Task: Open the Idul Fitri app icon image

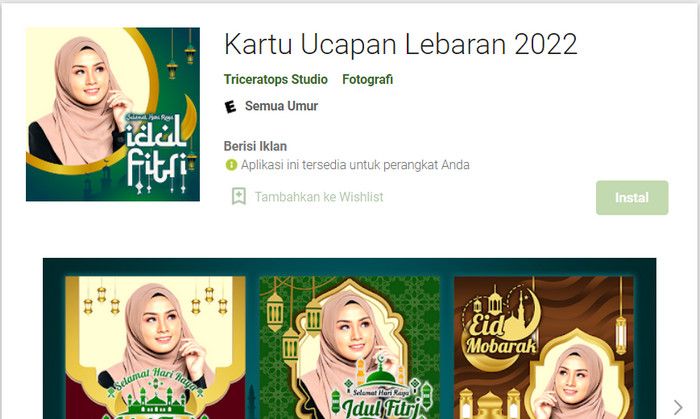Action: [113, 114]
